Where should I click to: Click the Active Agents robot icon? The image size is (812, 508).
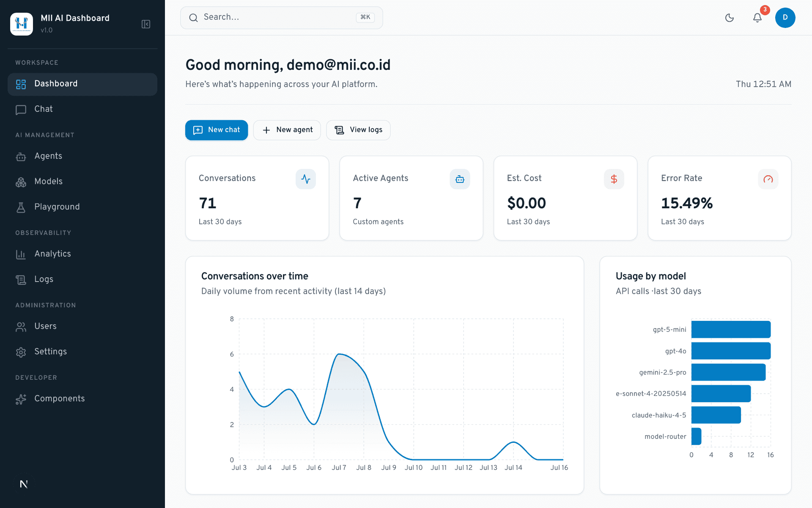coord(460,179)
